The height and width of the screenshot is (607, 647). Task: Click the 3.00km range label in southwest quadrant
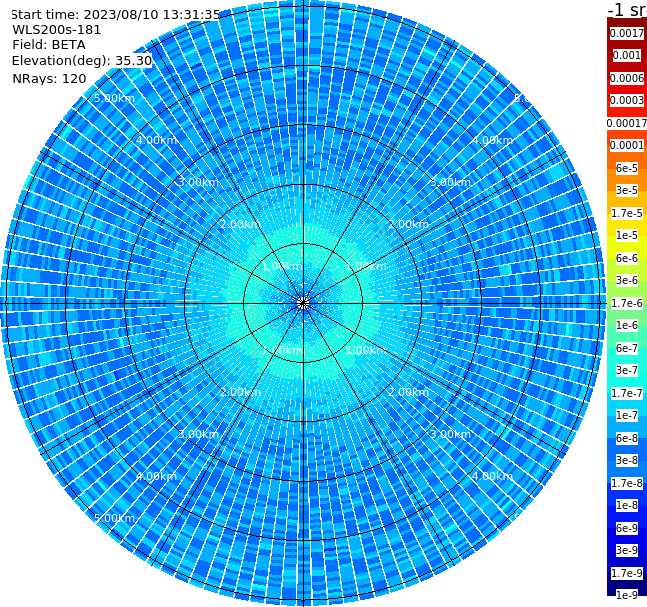[x=198, y=434]
